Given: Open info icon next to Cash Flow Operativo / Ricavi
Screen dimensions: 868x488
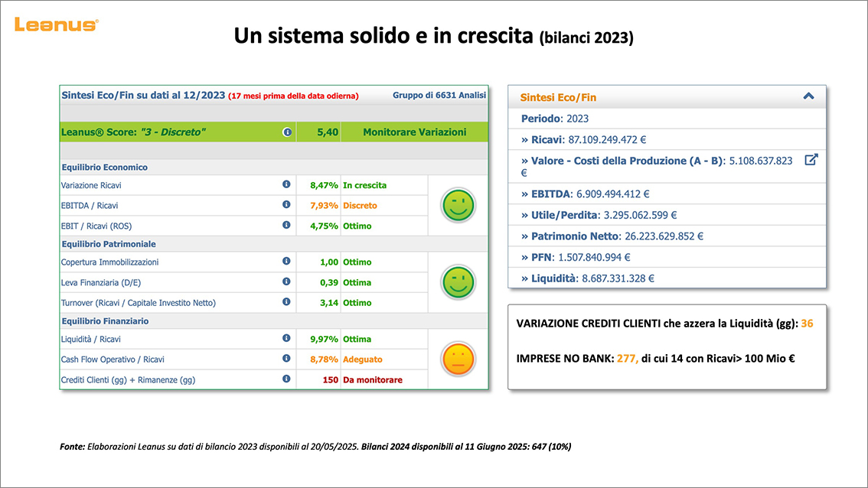Looking at the screenshot, I should tap(286, 359).
